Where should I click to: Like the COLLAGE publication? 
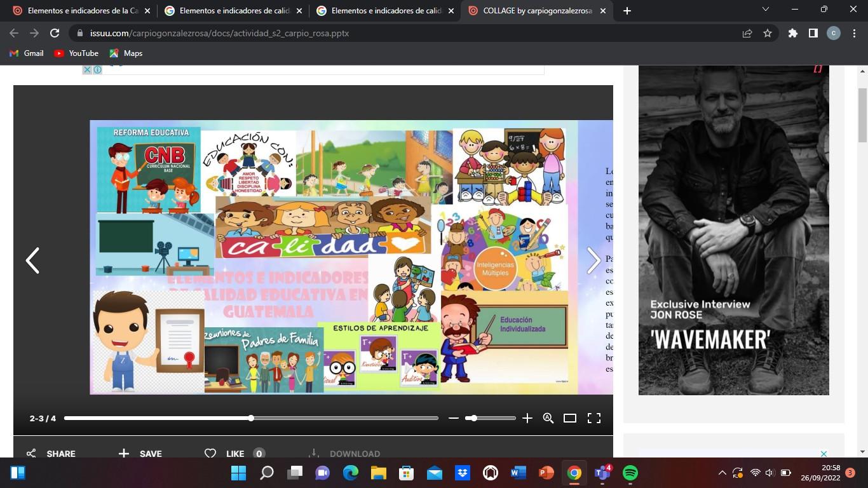pyautogui.click(x=234, y=454)
